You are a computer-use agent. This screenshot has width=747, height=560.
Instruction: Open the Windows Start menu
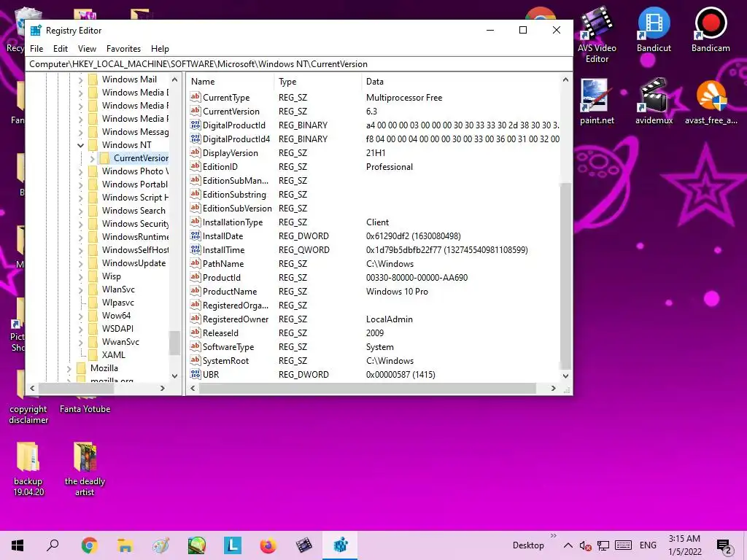coord(18,545)
